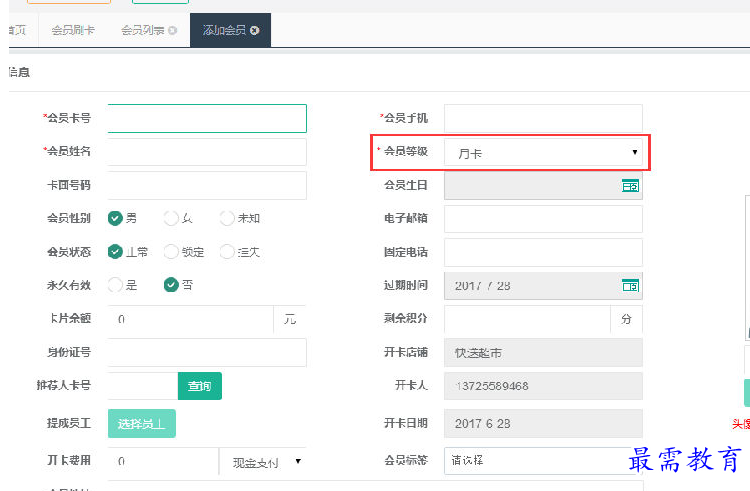Viewport: 750px width, 491px height.
Task: Focus the 会员卡号 input field
Action: pos(207,118)
